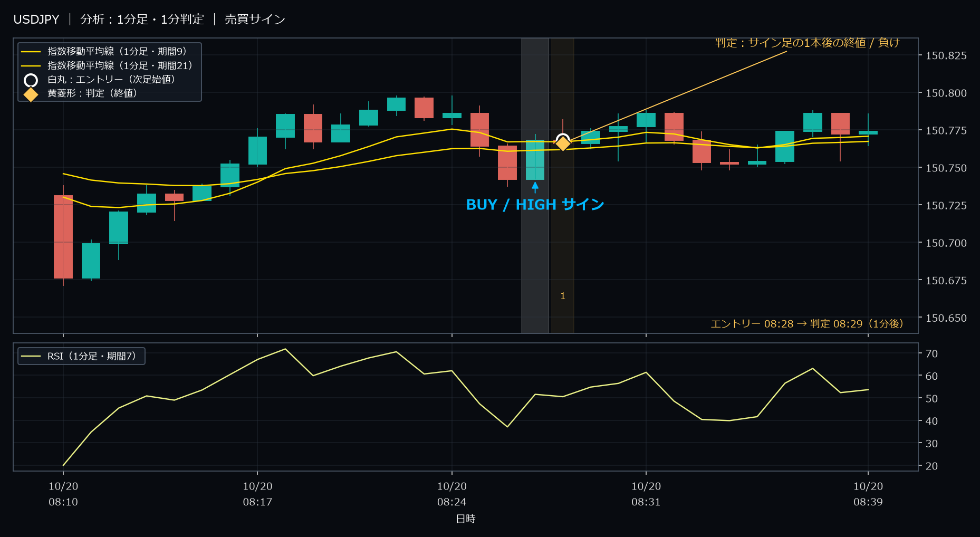The width and height of the screenshot is (980, 537).
Task: Click the legend text 白丸：エントリー（次足始値）
Action: (x=111, y=79)
